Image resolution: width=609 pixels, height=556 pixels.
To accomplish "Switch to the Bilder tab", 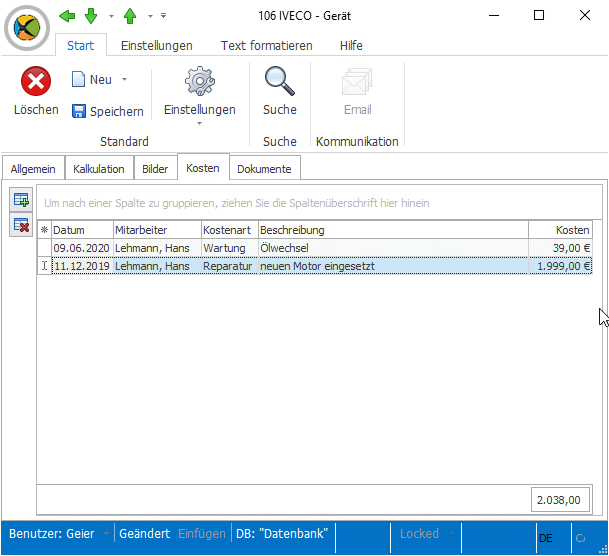I will (x=155, y=169).
